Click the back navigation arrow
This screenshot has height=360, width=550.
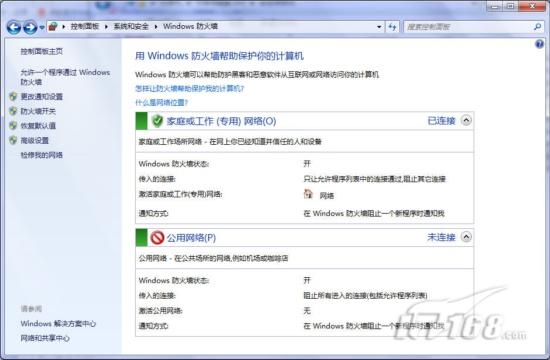click(x=14, y=27)
